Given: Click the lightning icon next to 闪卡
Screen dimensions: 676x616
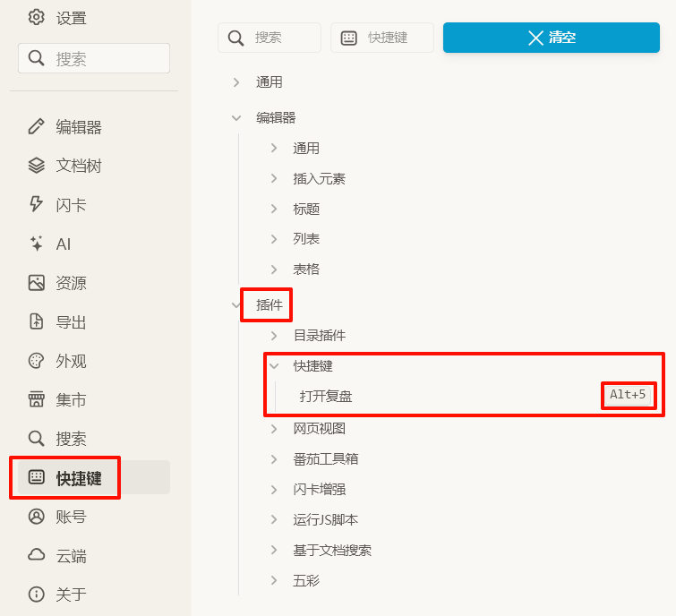Looking at the screenshot, I should pyautogui.click(x=36, y=204).
